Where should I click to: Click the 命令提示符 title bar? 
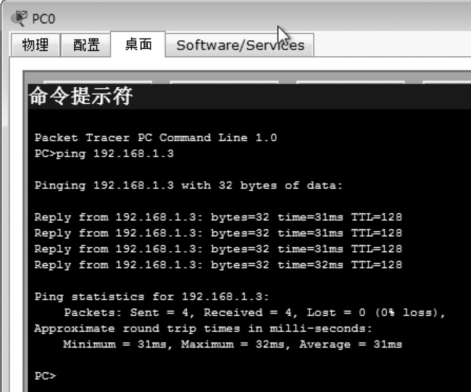pos(249,96)
